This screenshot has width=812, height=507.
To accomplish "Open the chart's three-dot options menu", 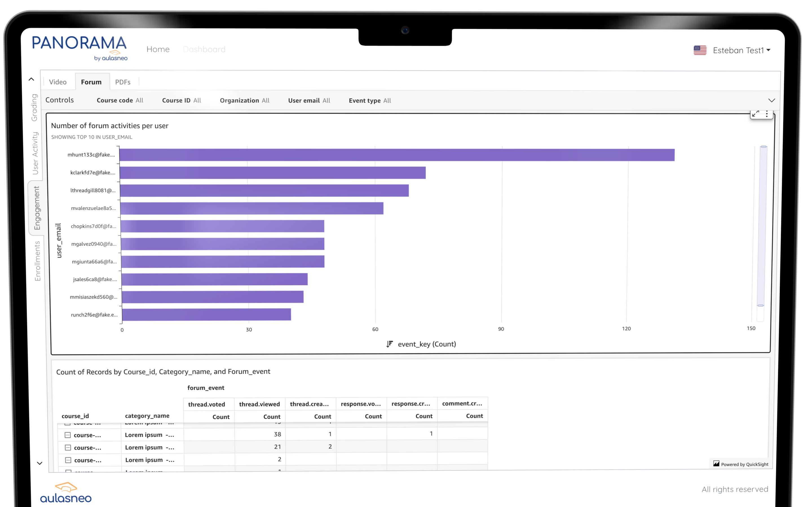I will point(767,114).
